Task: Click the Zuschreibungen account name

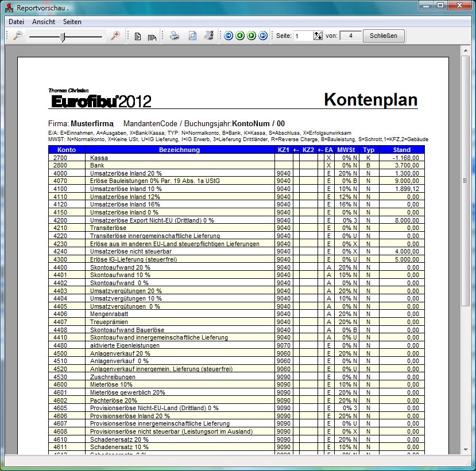Action: pos(113,377)
